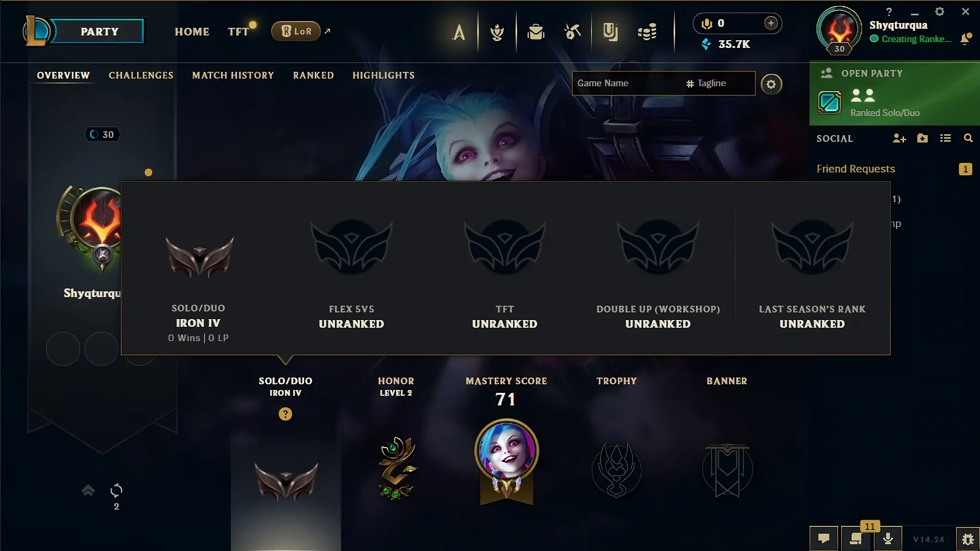Open the social search icon
The height and width of the screenshot is (551, 980).
pyautogui.click(x=968, y=138)
